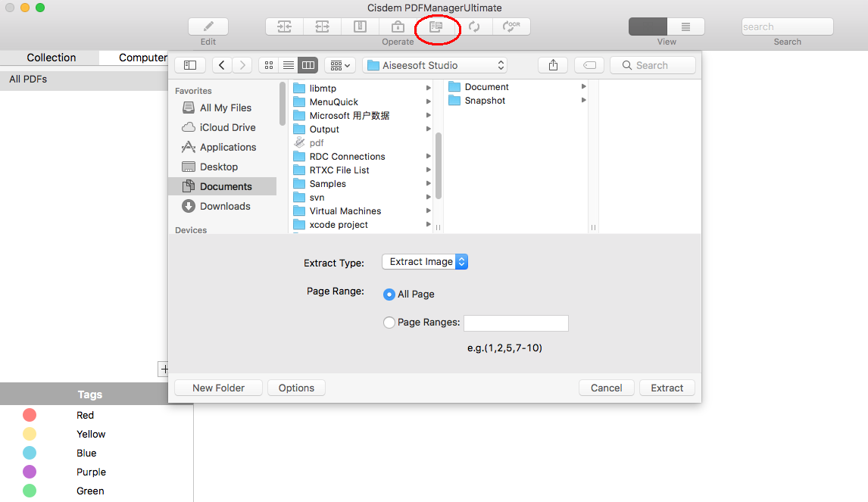Viewport: 868px width, 502px height.
Task: Select the Compress PDF tool
Action: pos(360,27)
